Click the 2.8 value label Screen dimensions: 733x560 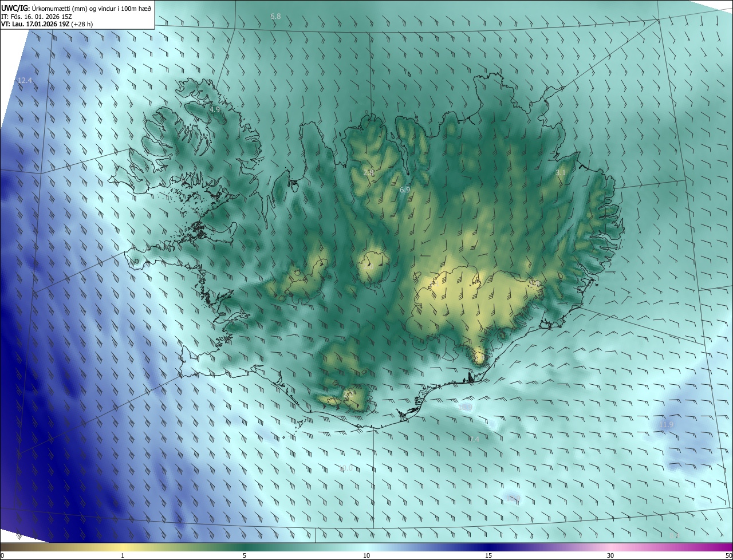(368, 172)
